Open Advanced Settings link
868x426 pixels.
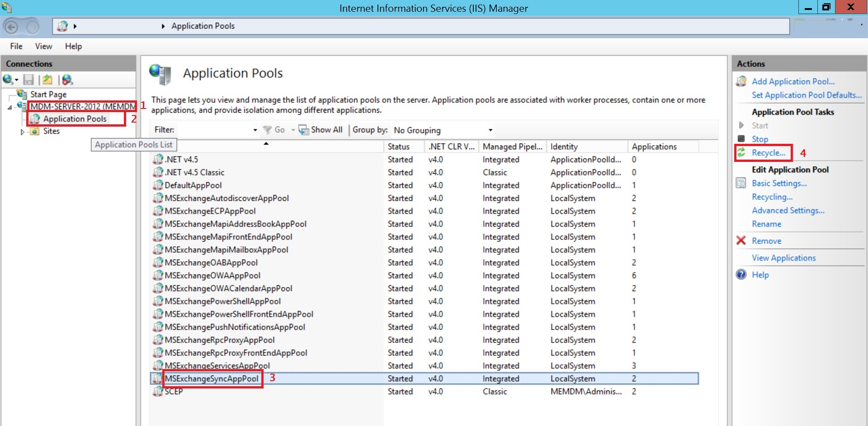[788, 210]
